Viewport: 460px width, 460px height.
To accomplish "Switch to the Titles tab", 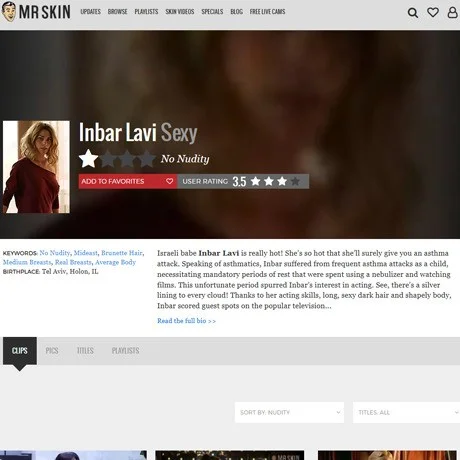I will coord(85,351).
